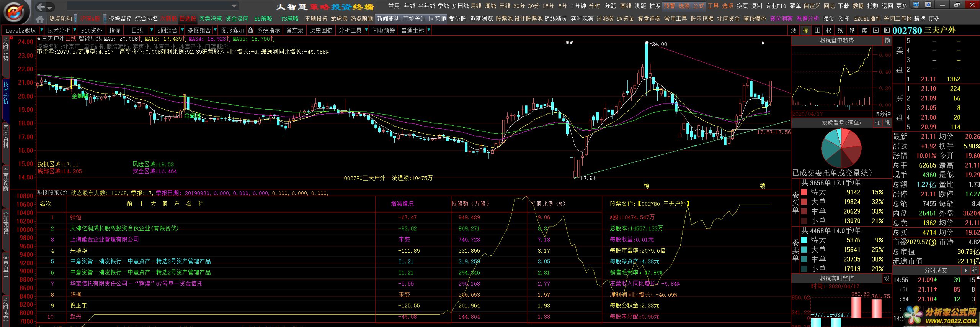The image size is (980, 327).
Task: Open 设 settings for 超赢实时监控
Action: click(x=887, y=278)
